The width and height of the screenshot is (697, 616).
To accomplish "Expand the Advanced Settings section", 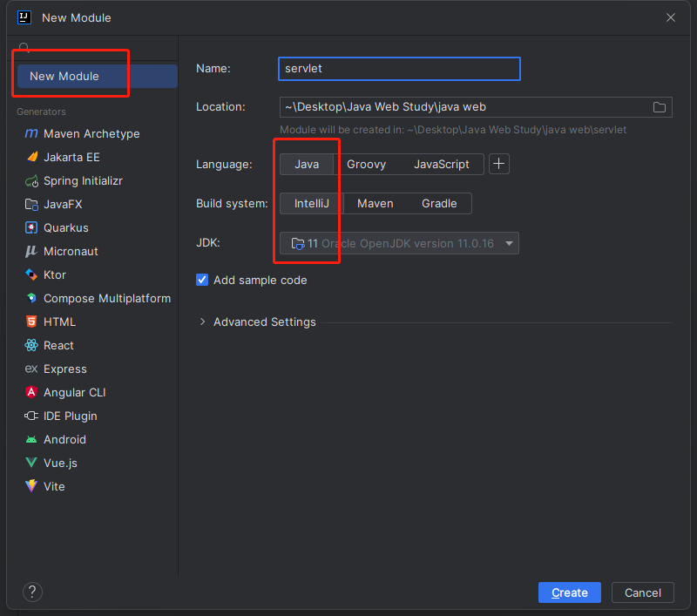I will (203, 322).
